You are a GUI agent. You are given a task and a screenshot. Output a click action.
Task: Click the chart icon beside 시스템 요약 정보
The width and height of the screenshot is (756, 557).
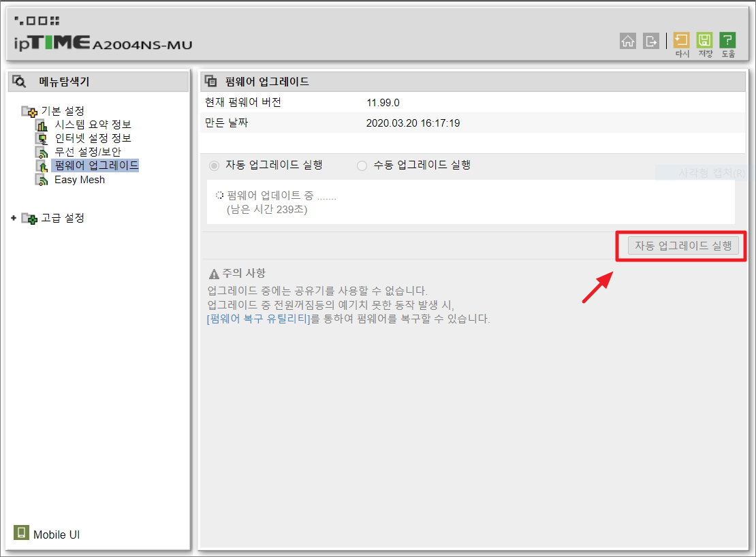pyautogui.click(x=41, y=125)
